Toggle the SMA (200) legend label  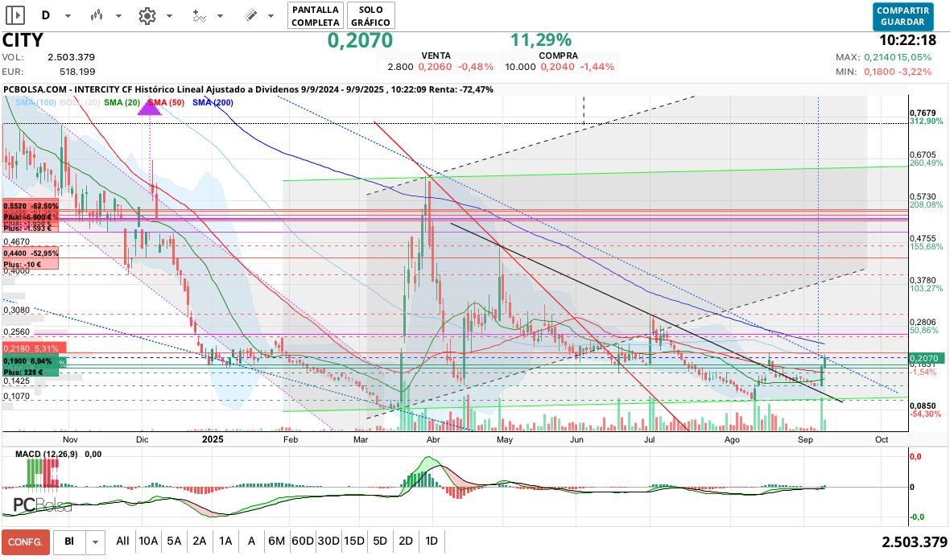pyautogui.click(x=213, y=102)
